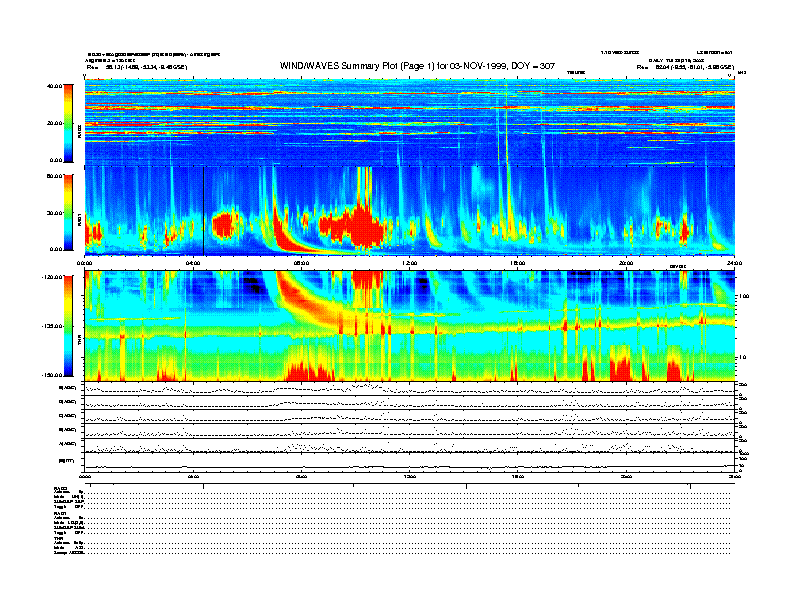The image size is (792, 612).
Task: Click the RAD1 color scale bar
Action: point(68,213)
